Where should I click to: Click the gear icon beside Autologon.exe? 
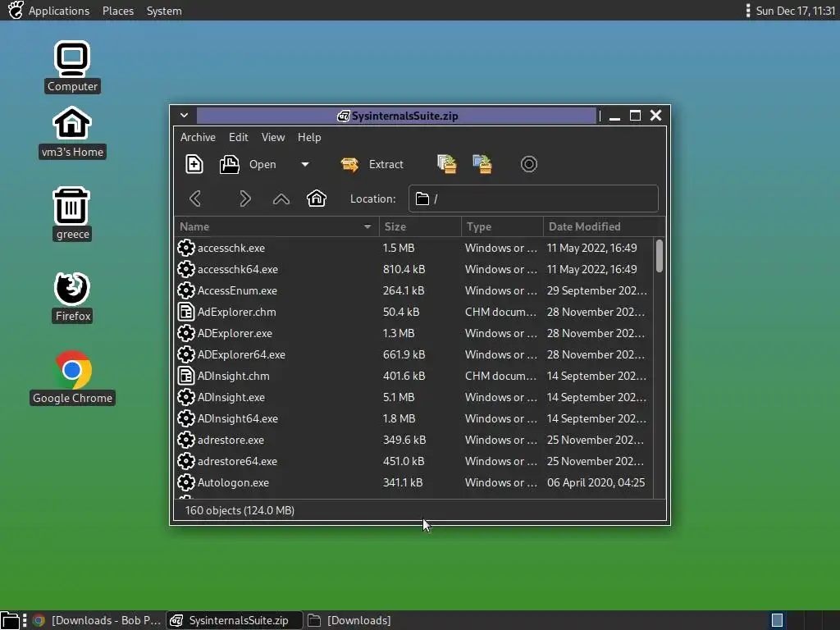pyautogui.click(x=186, y=482)
